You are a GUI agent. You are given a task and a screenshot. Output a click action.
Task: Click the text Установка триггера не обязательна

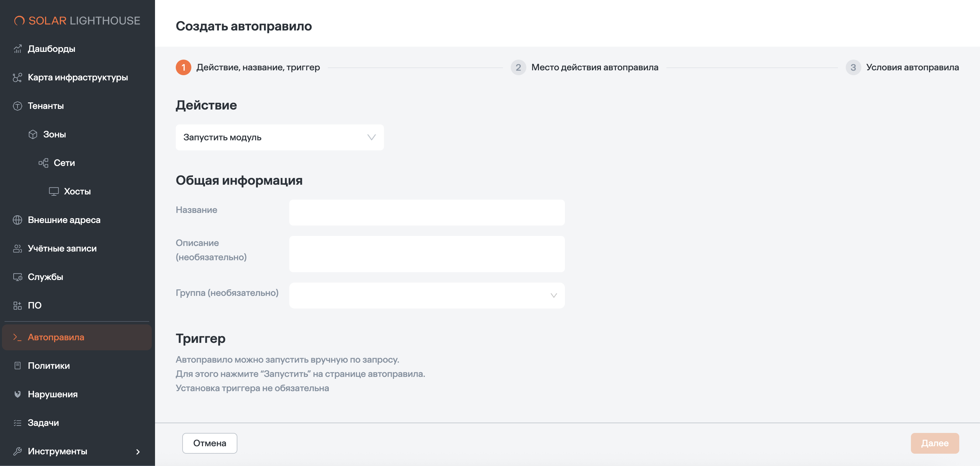click(x=252, y=388)
